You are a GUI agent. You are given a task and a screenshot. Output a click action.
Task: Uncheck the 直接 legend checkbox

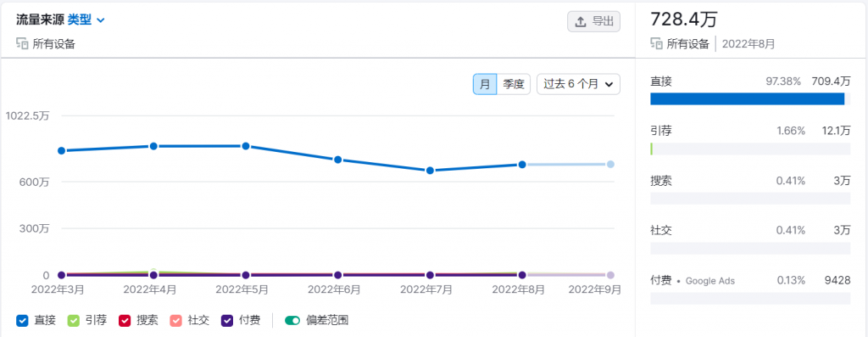click(22, 320)
